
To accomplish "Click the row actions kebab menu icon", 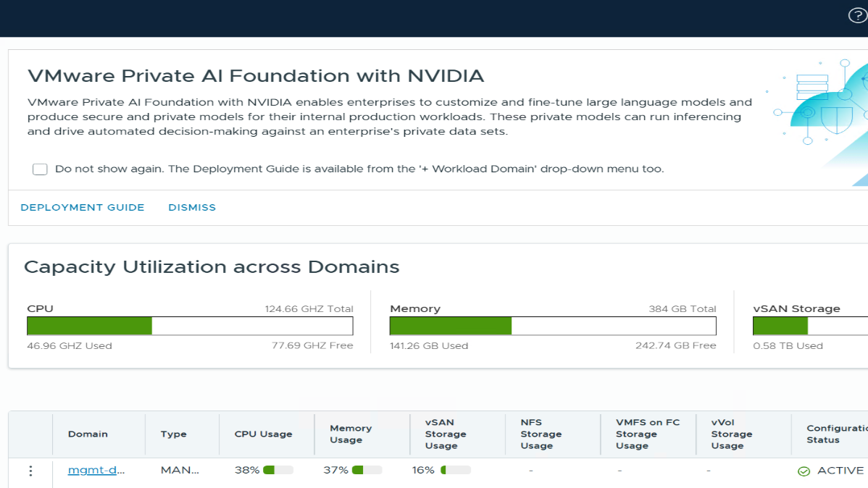I will tap(30, 471).
